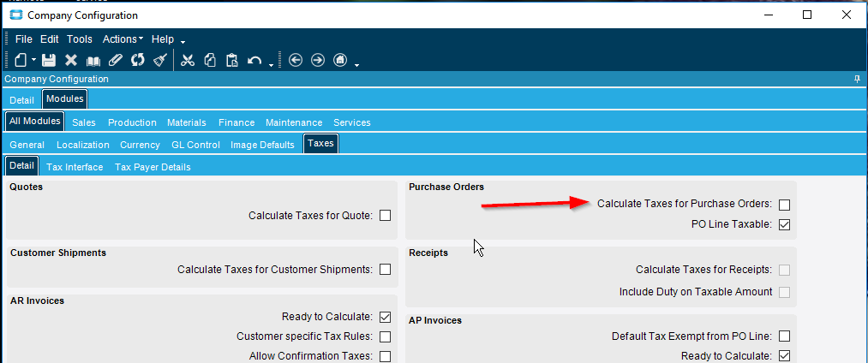Open dropdown arrow next to New icon
Image resolution: width=868 pixels, height=363 pixels.
coord(33,60)
